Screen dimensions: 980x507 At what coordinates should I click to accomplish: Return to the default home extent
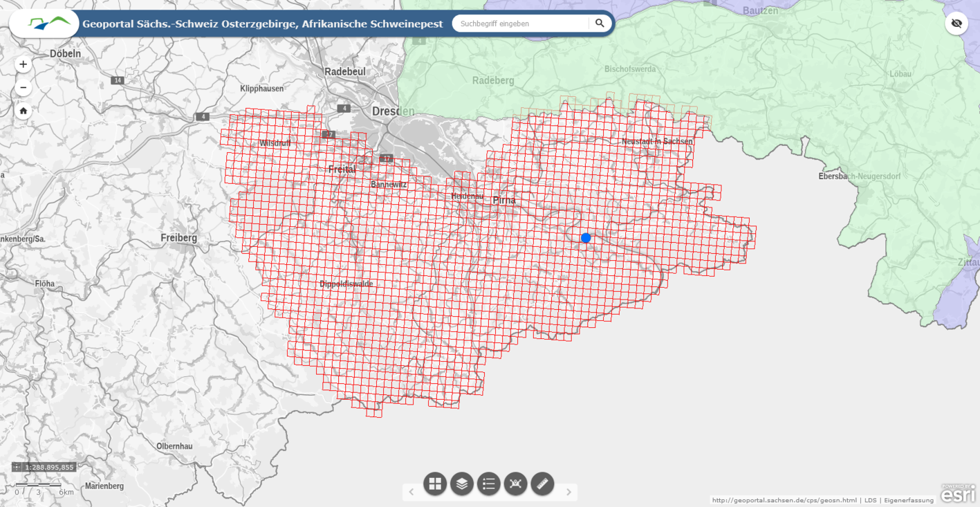(23, 111)
